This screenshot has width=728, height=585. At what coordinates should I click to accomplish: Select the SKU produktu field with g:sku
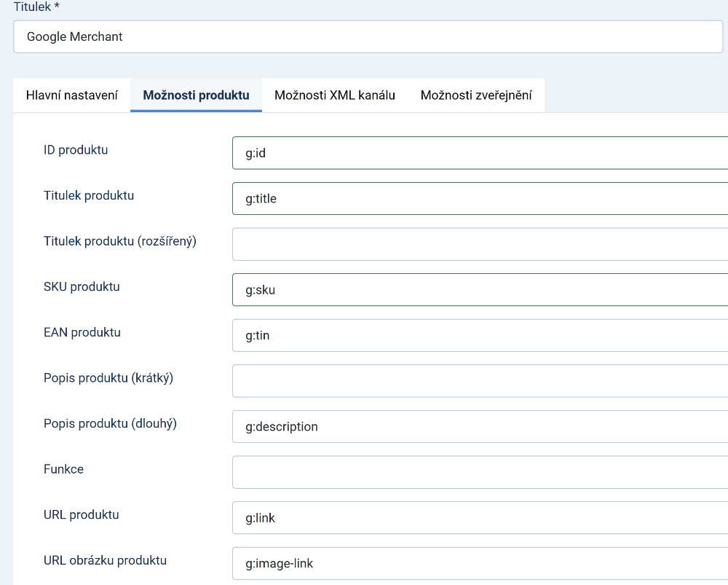click(x=479, y=290)
